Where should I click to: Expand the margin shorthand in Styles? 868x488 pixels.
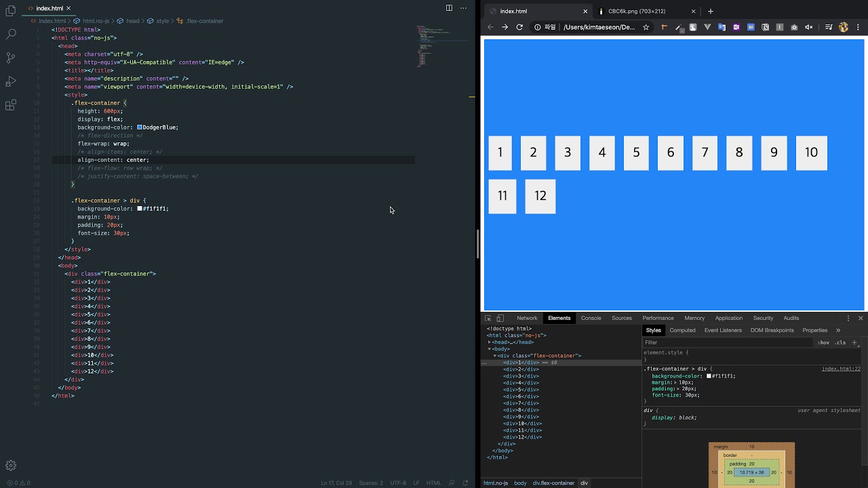(x=675, y=382)
